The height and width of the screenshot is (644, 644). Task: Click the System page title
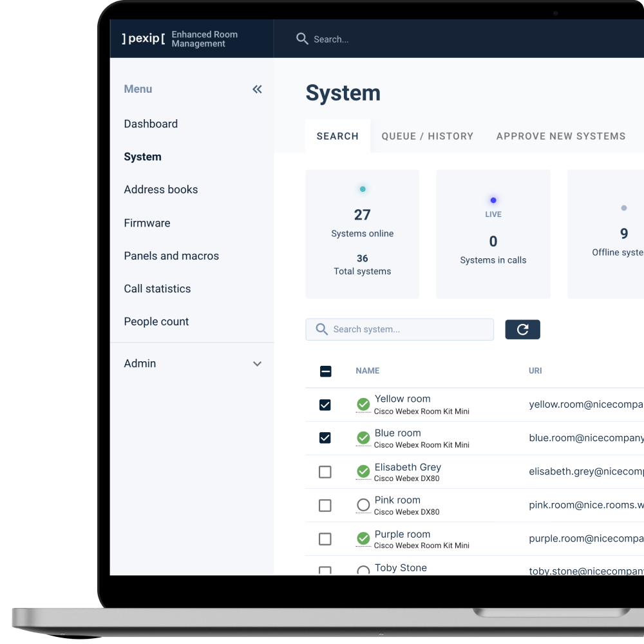tap(343, 93)
